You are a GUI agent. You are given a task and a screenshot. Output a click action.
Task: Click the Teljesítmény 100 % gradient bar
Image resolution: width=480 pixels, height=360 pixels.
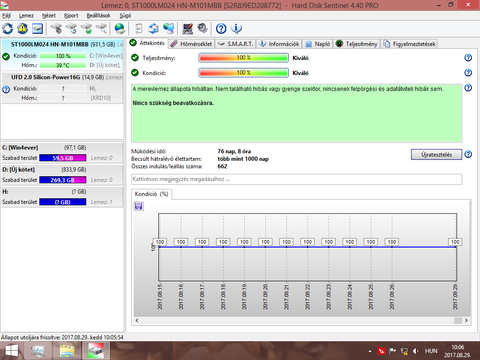[243, 58]
